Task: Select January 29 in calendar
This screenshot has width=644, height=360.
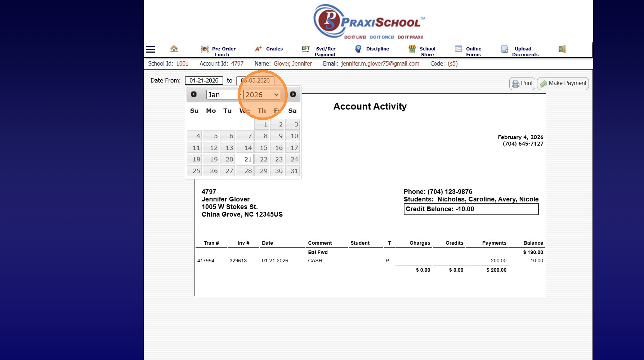Action: 262,171
